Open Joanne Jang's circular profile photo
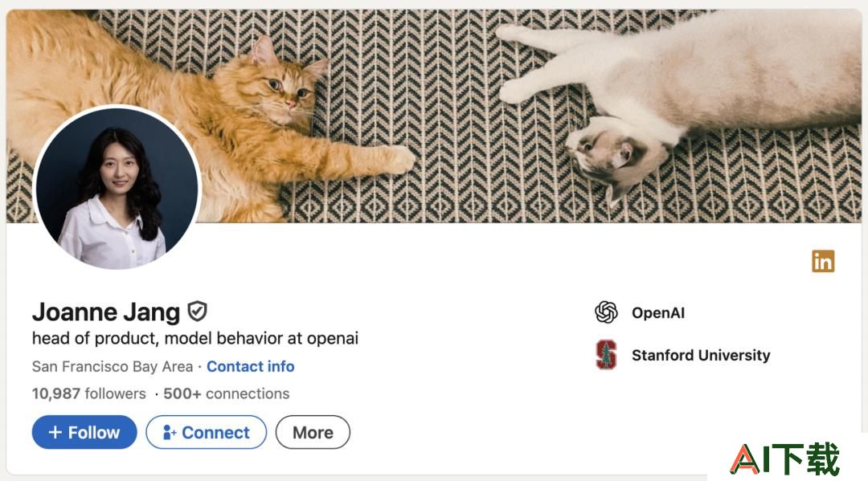The width and height of the screenshot is (868, 481). tap(117, 188)
